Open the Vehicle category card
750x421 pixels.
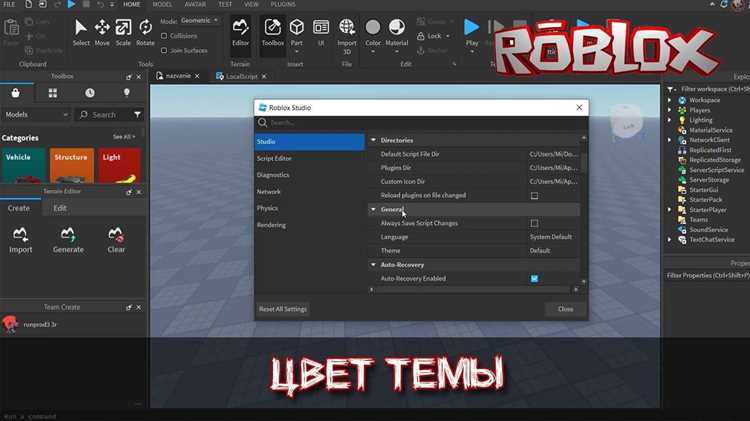click(23, 166)
